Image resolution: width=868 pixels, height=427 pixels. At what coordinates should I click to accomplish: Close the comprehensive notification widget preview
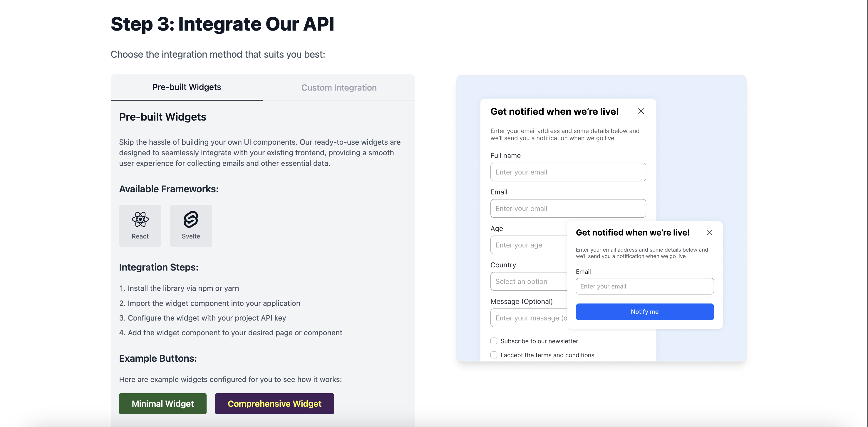[x=641, y=111]
